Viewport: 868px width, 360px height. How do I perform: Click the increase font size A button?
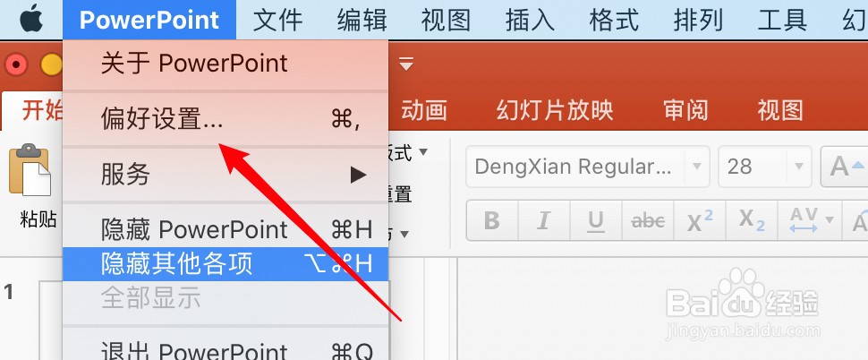tap(846, 167)
